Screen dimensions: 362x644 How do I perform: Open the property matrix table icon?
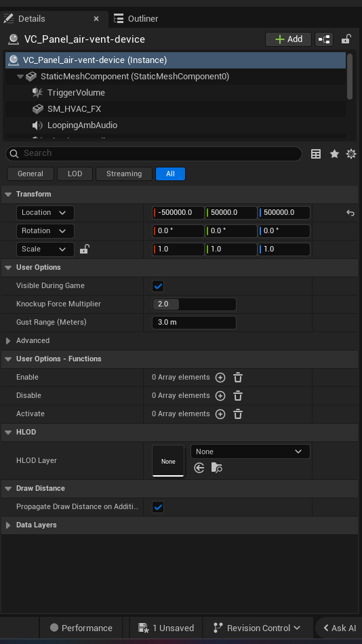[316, 154]
